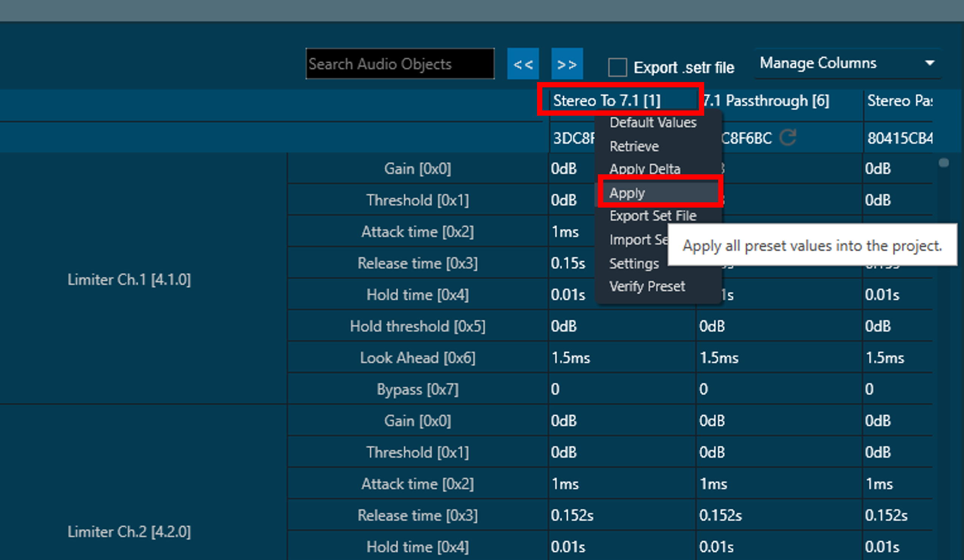Click the Search Audio Objects field
Screen dimensions: 964x560
400,64
